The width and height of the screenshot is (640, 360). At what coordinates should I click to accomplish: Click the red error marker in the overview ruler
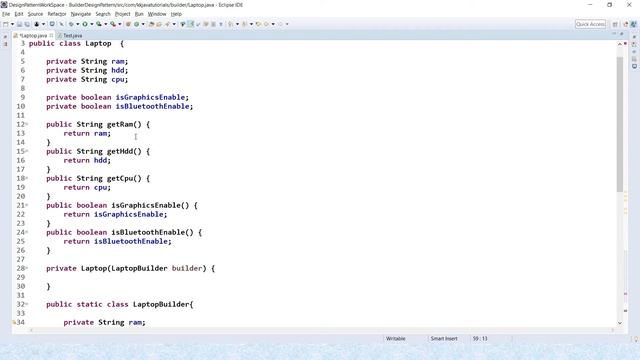[x=625, y=44]
